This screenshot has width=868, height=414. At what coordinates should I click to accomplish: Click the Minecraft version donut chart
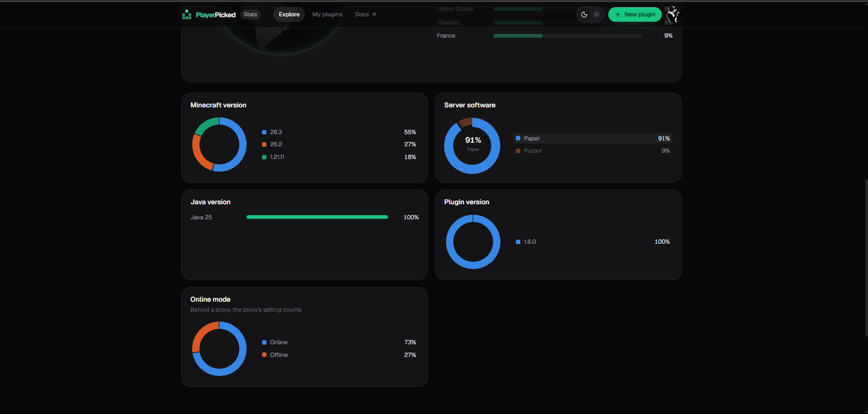(x=219, y=144)
